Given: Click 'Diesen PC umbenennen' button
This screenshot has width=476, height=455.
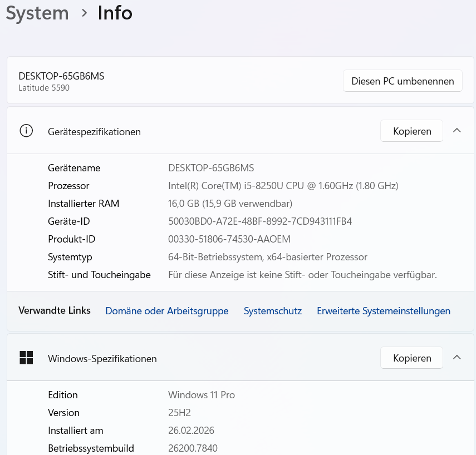Looking at the screenshot, I should (403, 81).
